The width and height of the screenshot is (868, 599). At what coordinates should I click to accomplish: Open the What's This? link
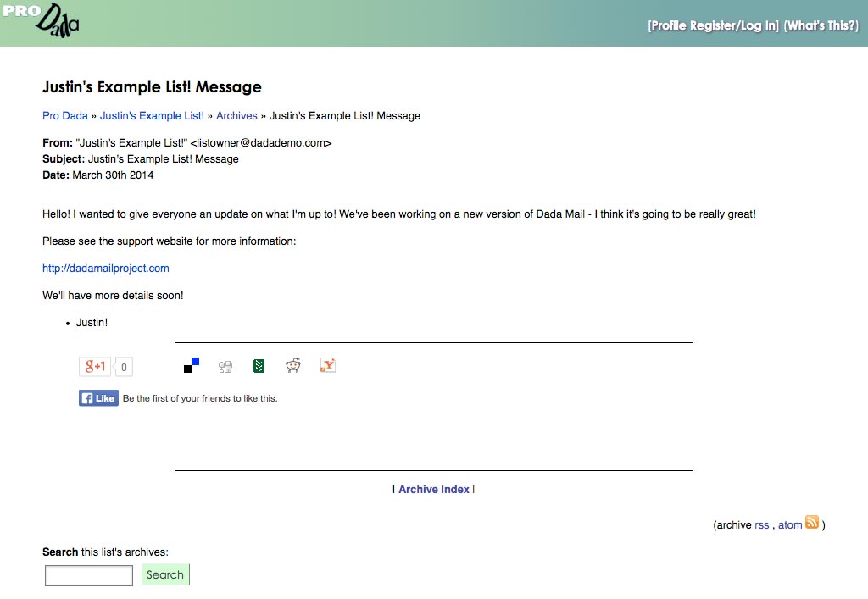coord(821,25)
